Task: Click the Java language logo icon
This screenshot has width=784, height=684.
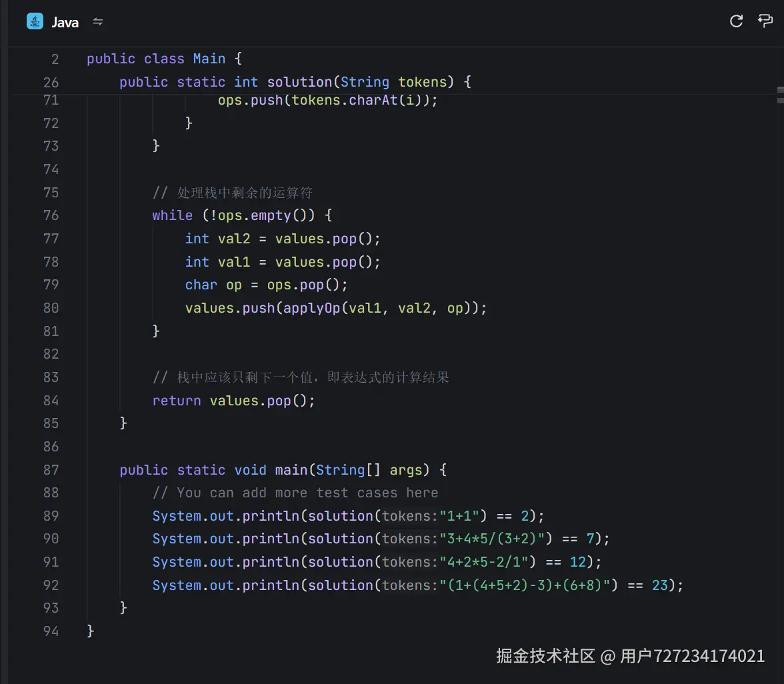Action: tap(35, 21)
